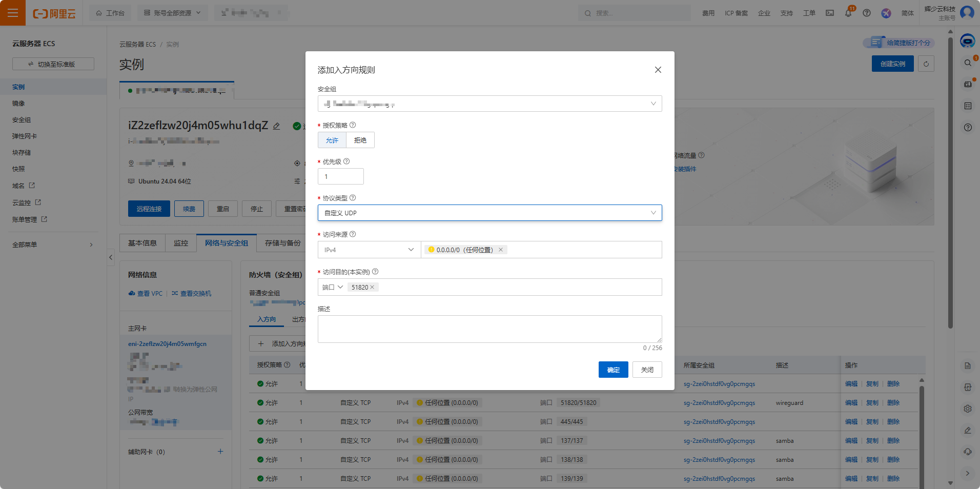980x489 pixels.
Task: Remove the 0.0.0.0/0 source tag
Action: [501, 250]
